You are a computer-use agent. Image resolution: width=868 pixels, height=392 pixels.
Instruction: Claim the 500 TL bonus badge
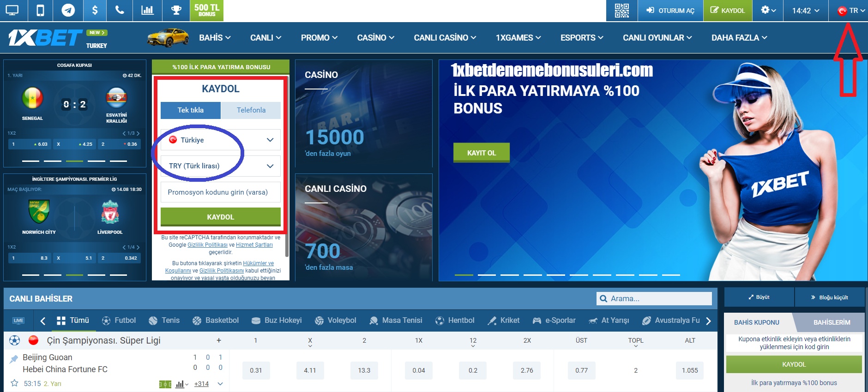click(206, 10)
